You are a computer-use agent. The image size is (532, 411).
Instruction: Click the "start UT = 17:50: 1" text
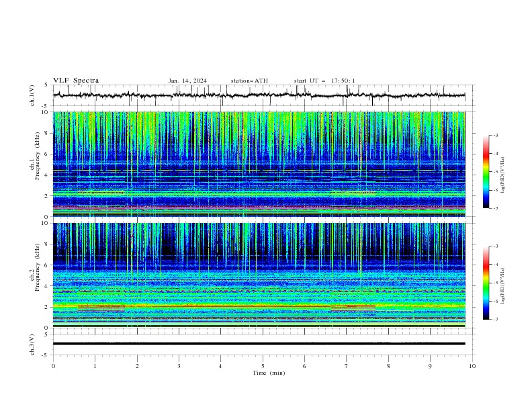[x=324, y=81]
